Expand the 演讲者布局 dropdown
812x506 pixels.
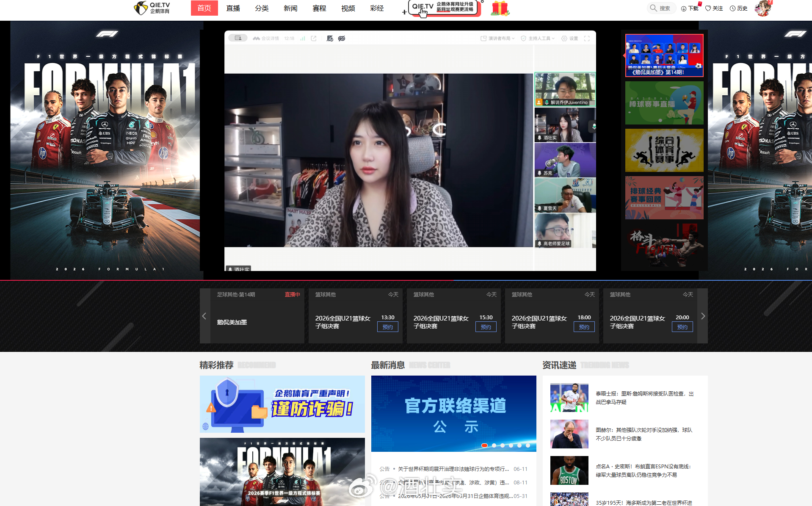(497, 39)
